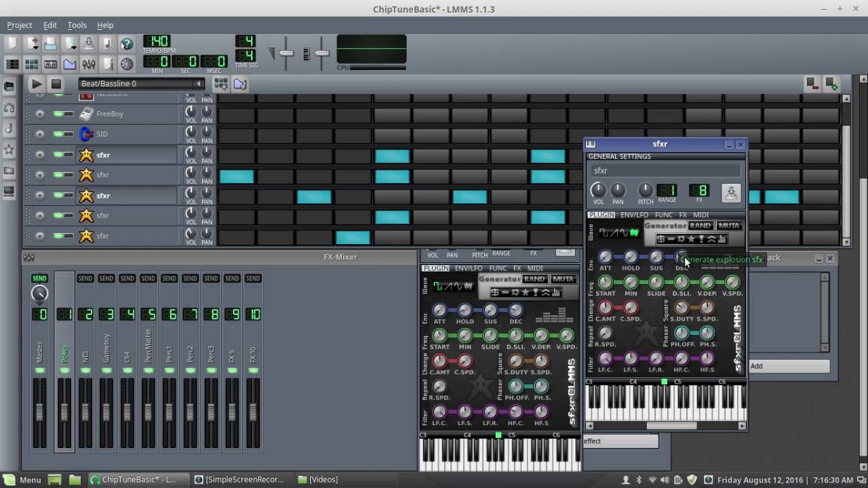Remove steps using the top-right editor icon
The height and width of the screenshot is (488, 868).
[x=812, y=84]
